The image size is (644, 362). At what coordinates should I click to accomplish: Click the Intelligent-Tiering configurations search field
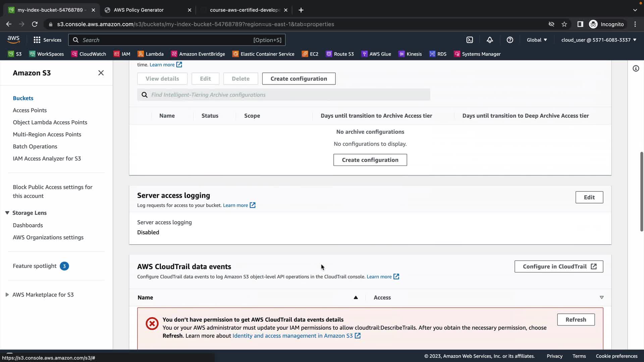click(288, 95)
